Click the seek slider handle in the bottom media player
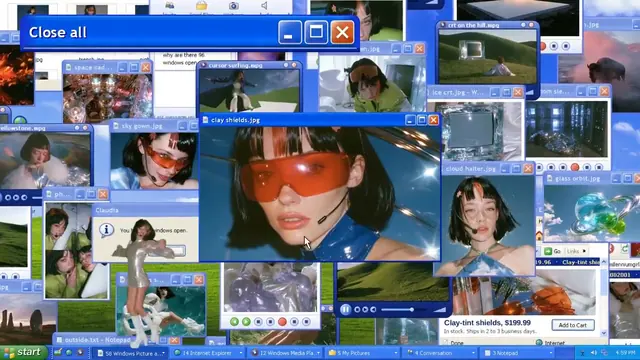Image resolution: width=640 pixels, height=360 pixels. tap(412, 310)
